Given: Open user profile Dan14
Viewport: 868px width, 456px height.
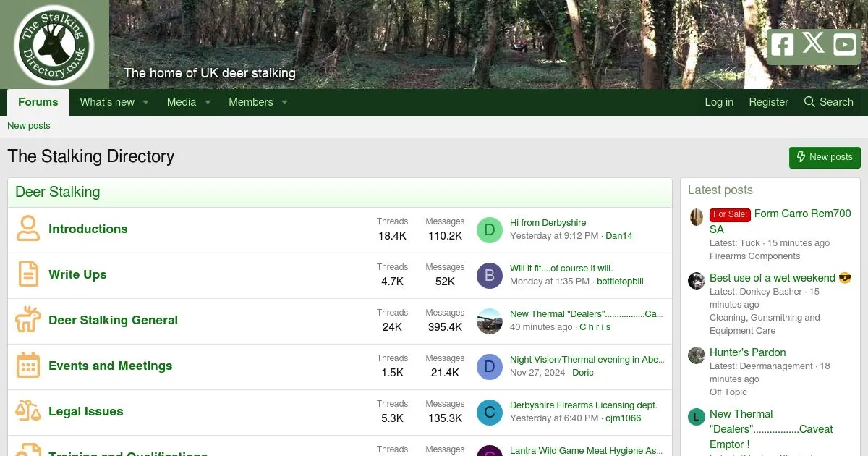Looking at the screenshot, I should [619, 236].
